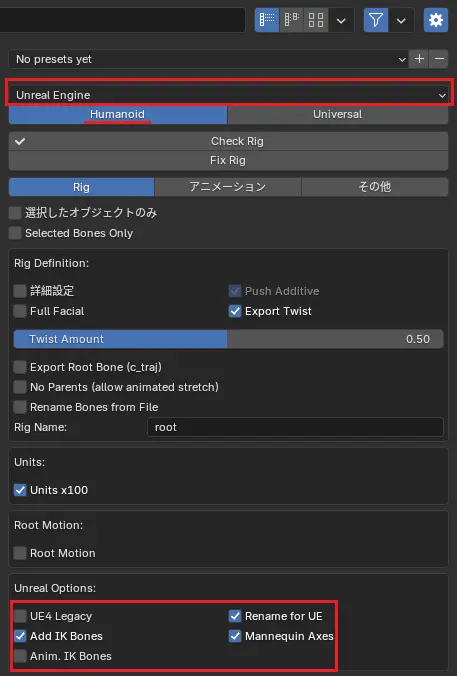Toggle the gear options region button

point(436,20)
